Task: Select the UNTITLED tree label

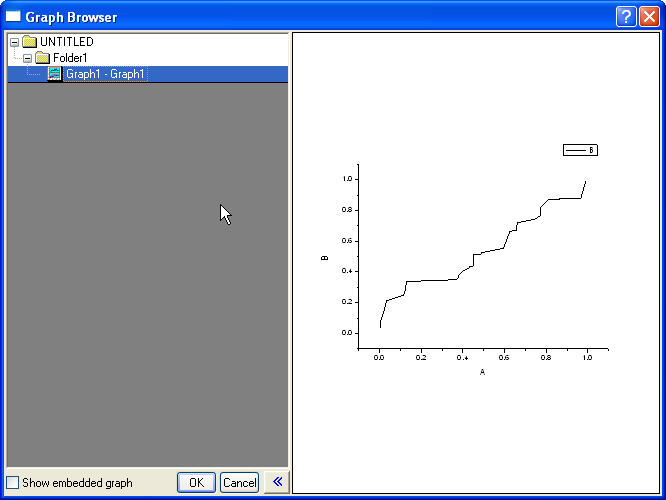Action: (x=66, y=42)
